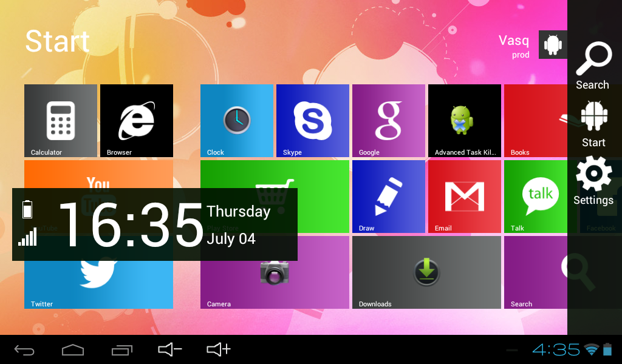This screenshot has width=622, height=364.
Task: Tap the volume down button
Action: 170,349
